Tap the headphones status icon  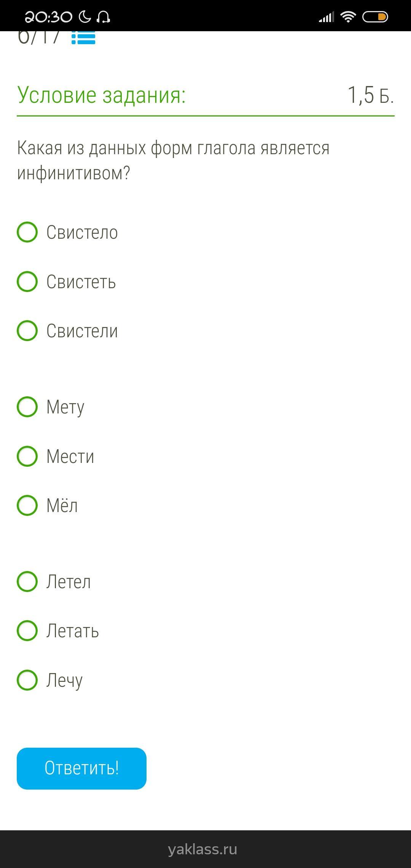click(103, 17)
